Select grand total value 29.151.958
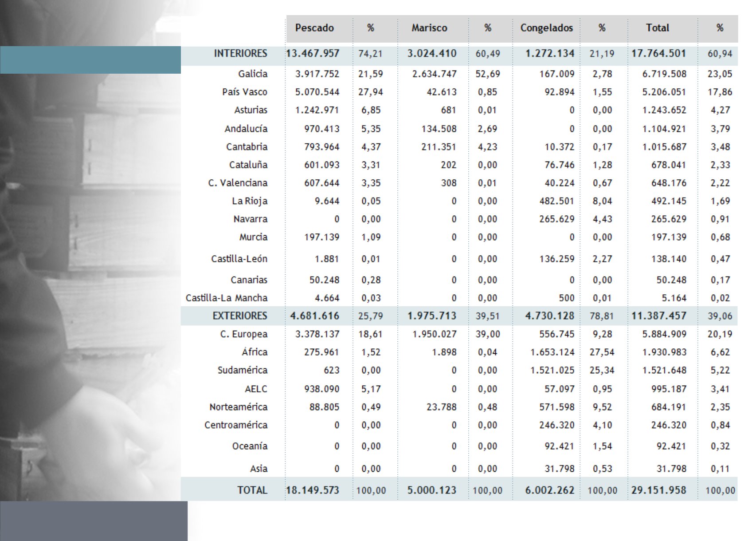Screen dimensions: 756x541 click(659, 490)
